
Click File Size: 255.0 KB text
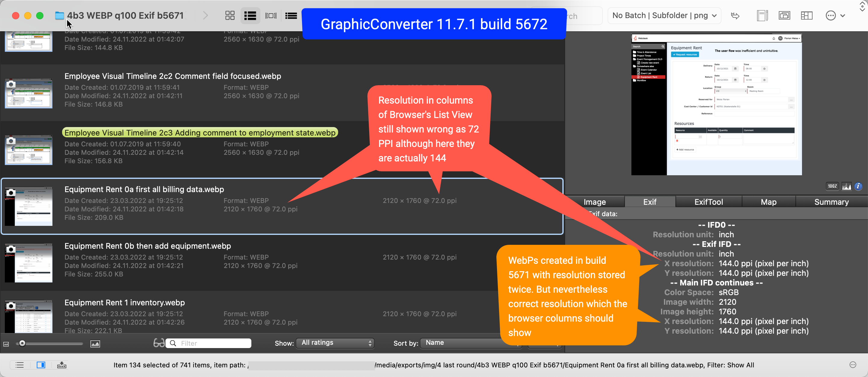click(x=94, y=274)
